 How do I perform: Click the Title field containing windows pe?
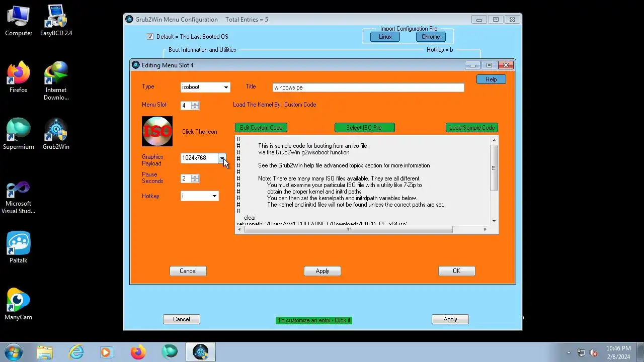click(x=368, y=87)
